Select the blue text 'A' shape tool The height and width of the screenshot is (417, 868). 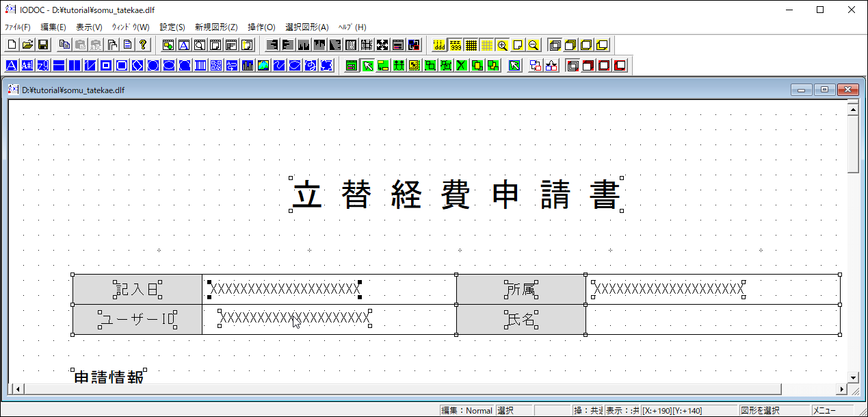click(12, 66)
